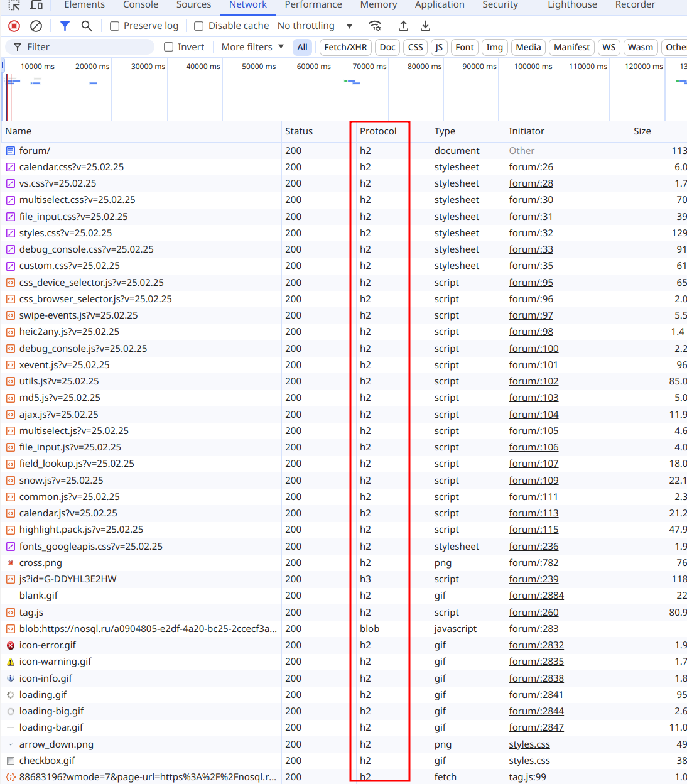Clear the network log
Image resolution: width=687 pixels, height=784 pixels.
pyautogui.click(x=36, y=26)
